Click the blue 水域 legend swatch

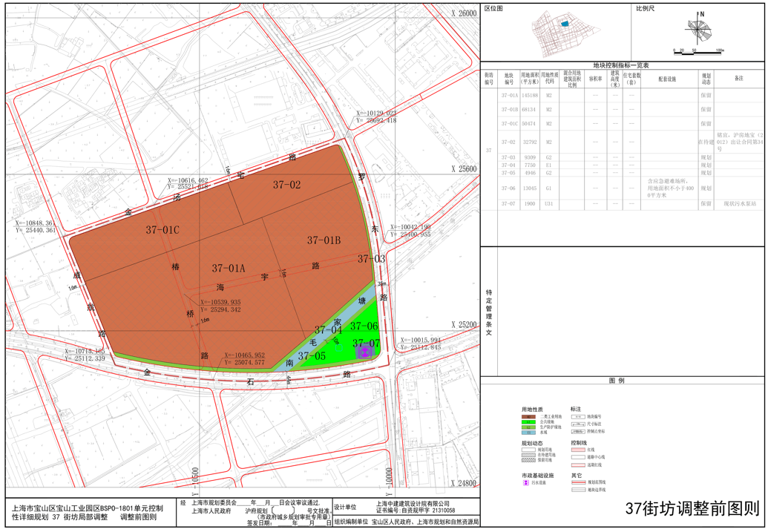pos(528,433)
